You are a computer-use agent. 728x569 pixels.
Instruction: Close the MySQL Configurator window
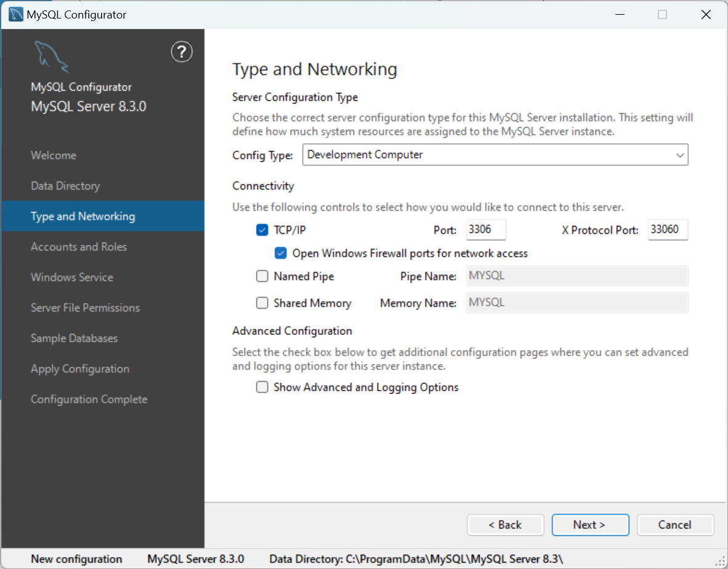(x=706, y=14)
